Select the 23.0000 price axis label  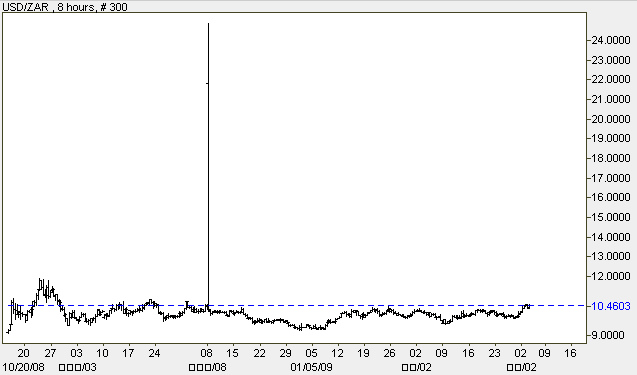tap(611, 60)
